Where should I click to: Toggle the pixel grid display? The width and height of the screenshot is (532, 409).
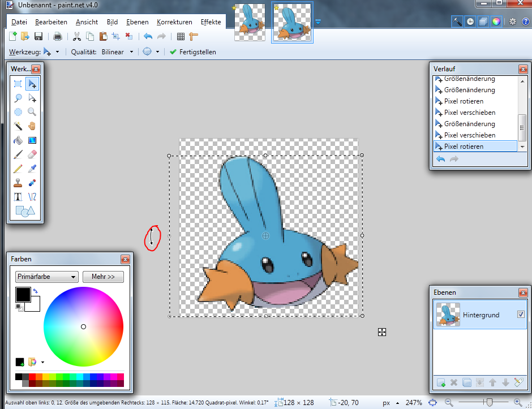coord(181,36)
